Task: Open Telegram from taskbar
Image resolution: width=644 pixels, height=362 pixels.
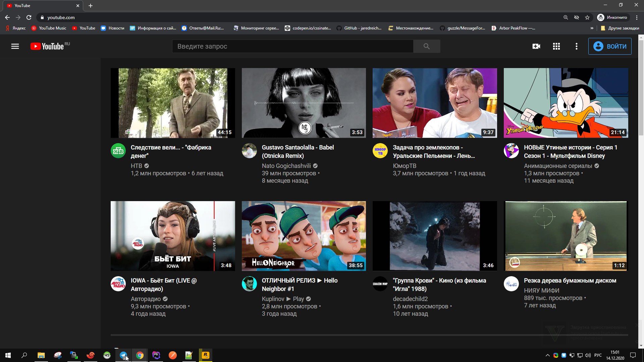Action: (x=123, y=355)
